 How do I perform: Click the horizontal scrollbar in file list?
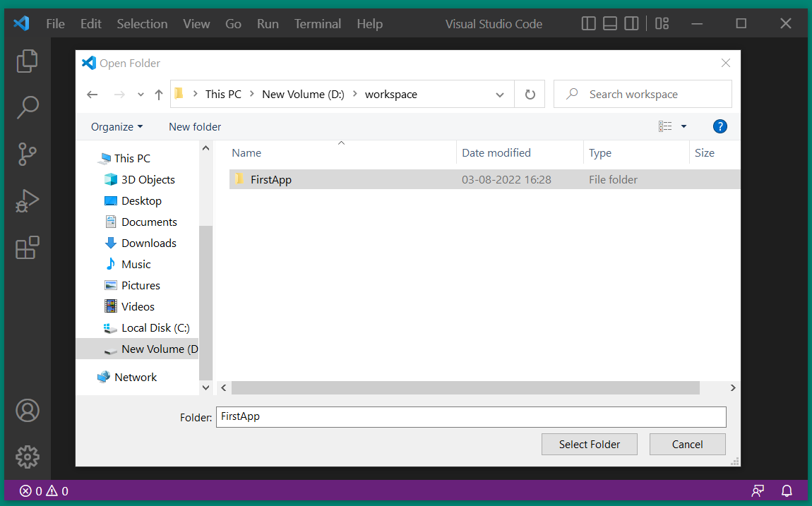tap(465, 388)
